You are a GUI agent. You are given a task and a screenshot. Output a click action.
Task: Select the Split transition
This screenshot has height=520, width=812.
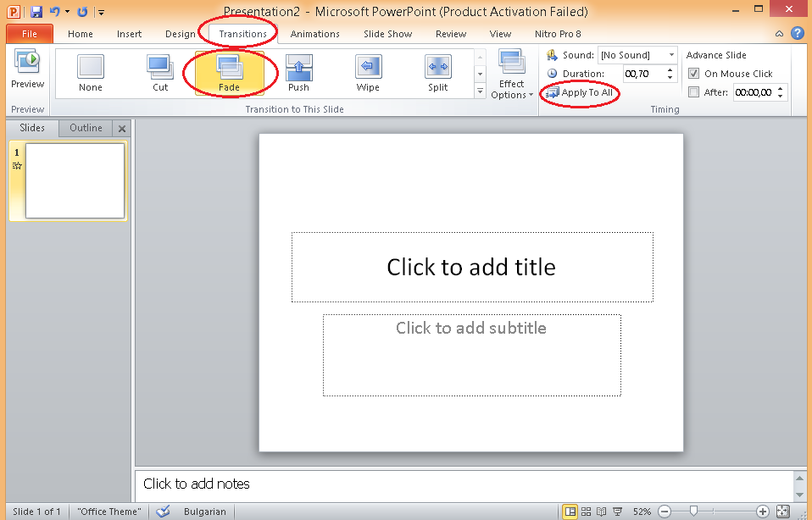[437, 73]
